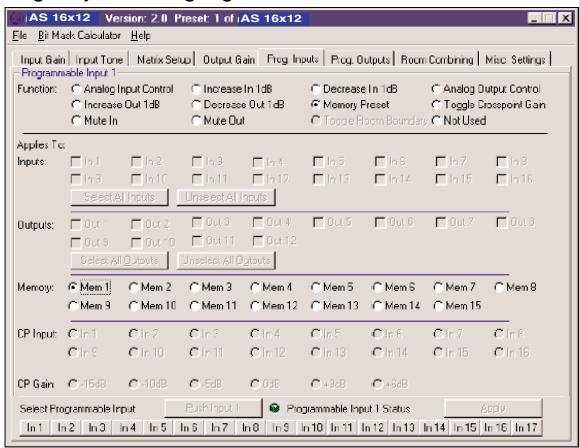579x448 pixels.
Task: Select programmable input In 16 button
Action: click(496, 428)
